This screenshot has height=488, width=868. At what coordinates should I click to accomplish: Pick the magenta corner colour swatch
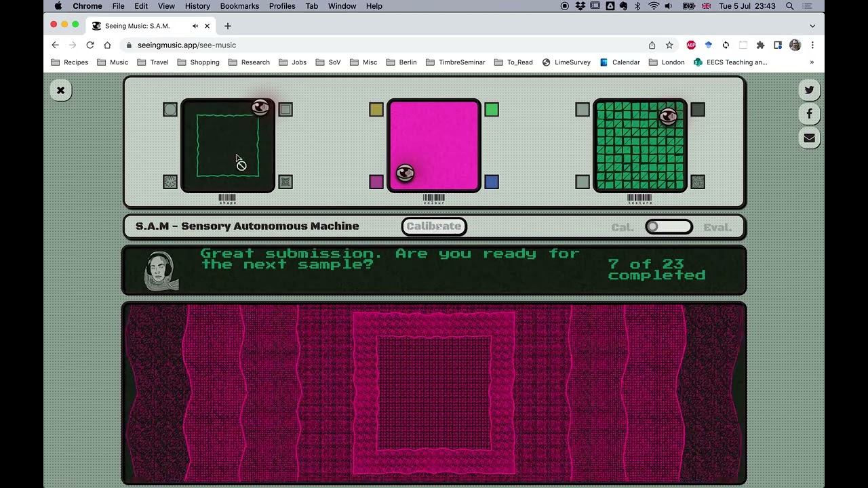coord(376,182)
